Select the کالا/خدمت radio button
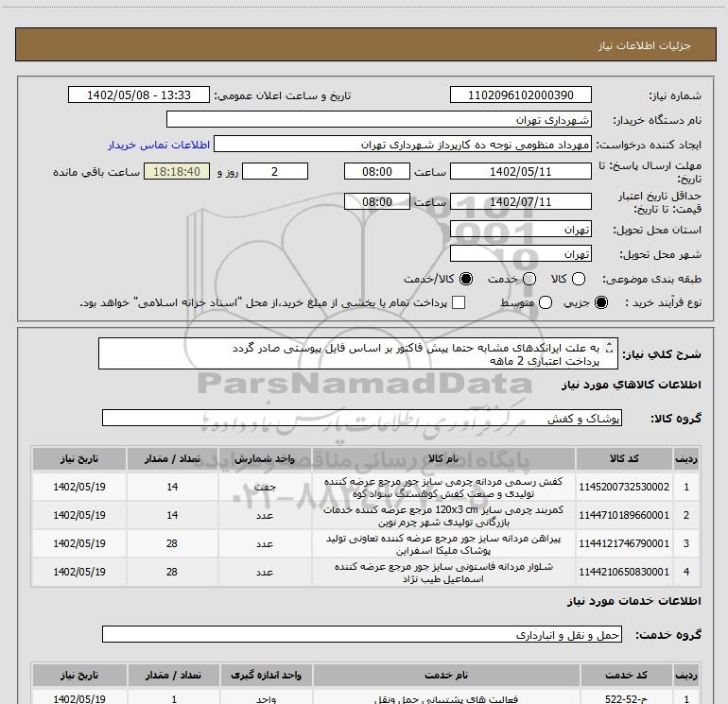 pos(466,279)
